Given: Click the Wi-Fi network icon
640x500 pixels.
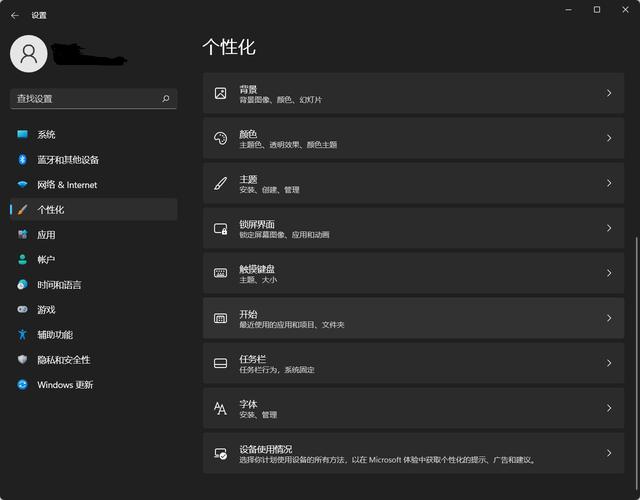Looking at the screenshot, I should 22,184.
